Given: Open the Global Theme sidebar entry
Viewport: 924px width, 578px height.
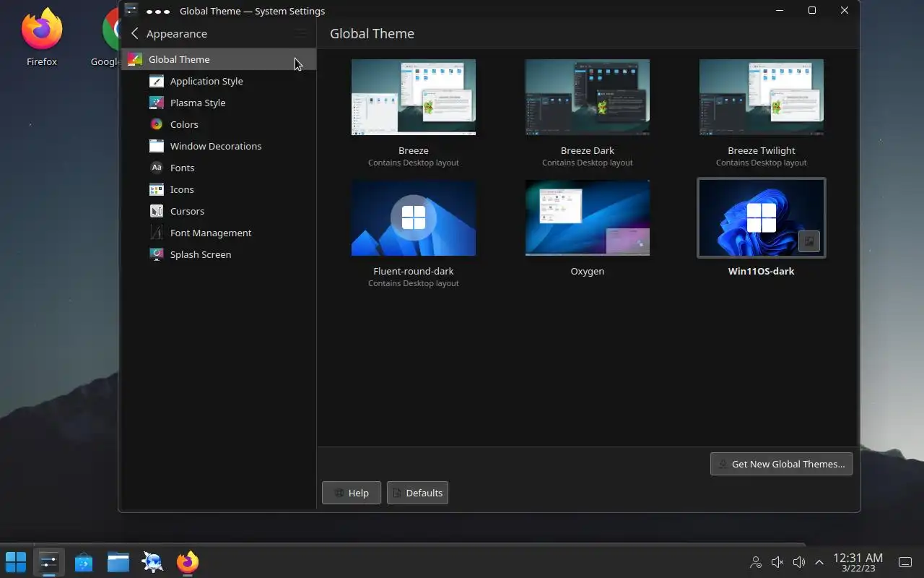Looking at the screenshot, I should (x=218, y=59).
